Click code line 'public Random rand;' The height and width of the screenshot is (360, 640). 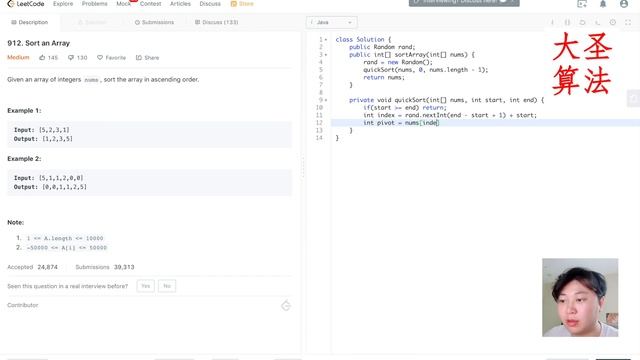tap(382, 47)
